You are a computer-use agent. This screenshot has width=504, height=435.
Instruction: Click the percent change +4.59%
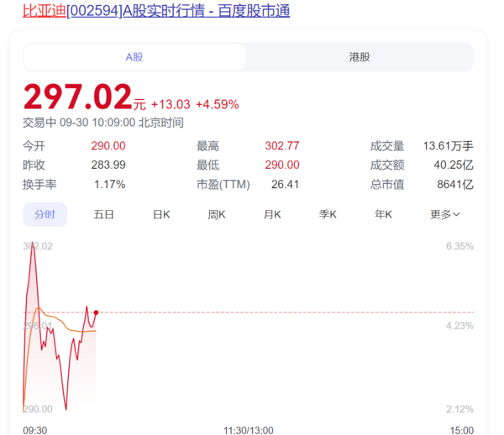point(218,104)
